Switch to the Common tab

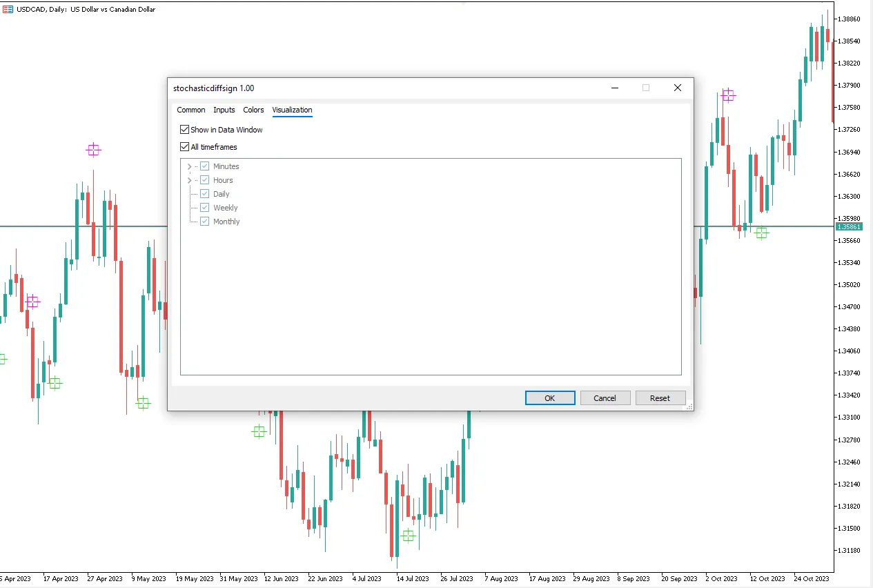point(190,110)
